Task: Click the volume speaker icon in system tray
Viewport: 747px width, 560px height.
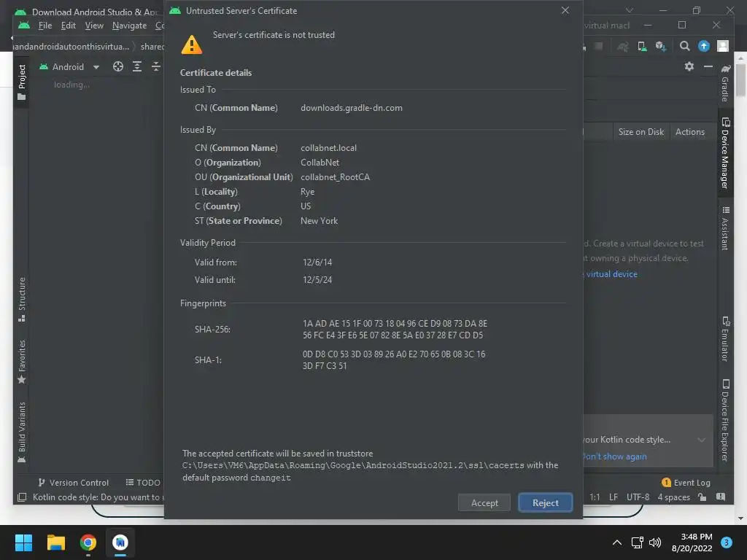Action: click(655, 542)
